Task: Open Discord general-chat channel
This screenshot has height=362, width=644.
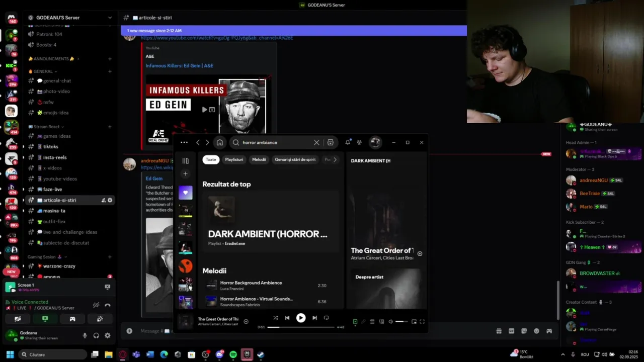Action: pyautogui.click(x=57, y=80)
